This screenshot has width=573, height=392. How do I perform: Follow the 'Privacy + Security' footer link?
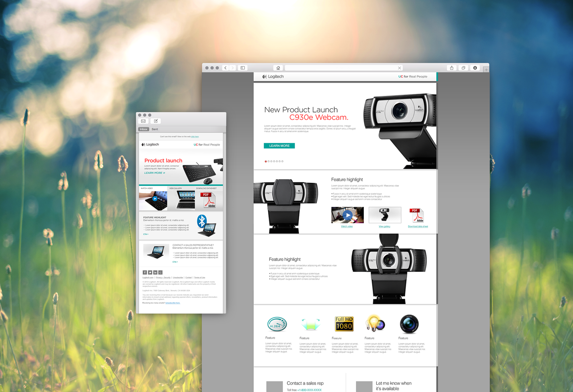pos(163,277)
